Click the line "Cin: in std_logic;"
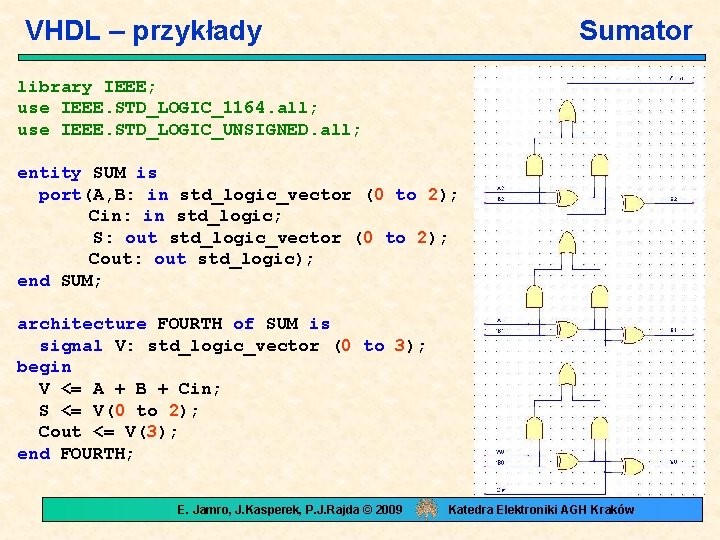The height and width of the screenshot is (540, 720). tap(185, 216)
